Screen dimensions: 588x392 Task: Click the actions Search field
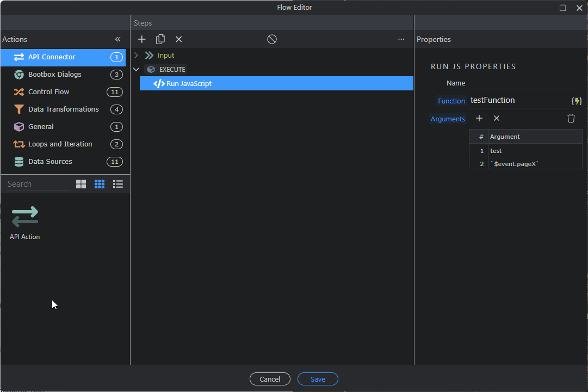(37, 184)
